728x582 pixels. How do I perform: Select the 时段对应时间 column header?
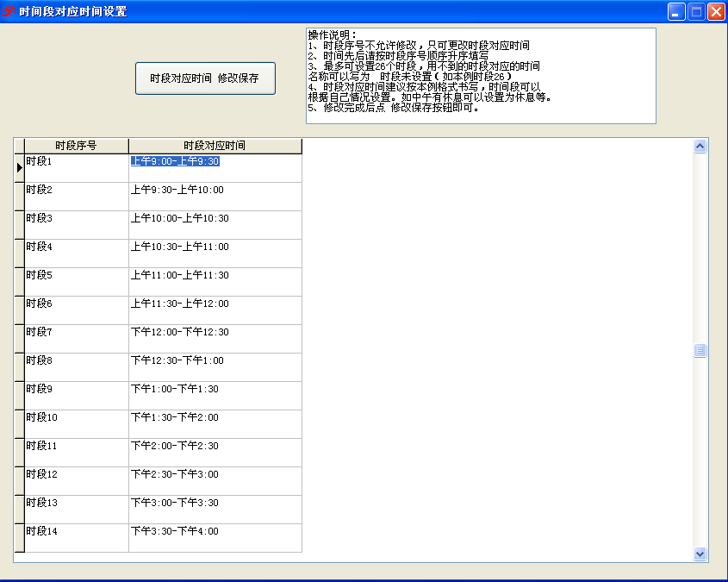click(215, 146)
